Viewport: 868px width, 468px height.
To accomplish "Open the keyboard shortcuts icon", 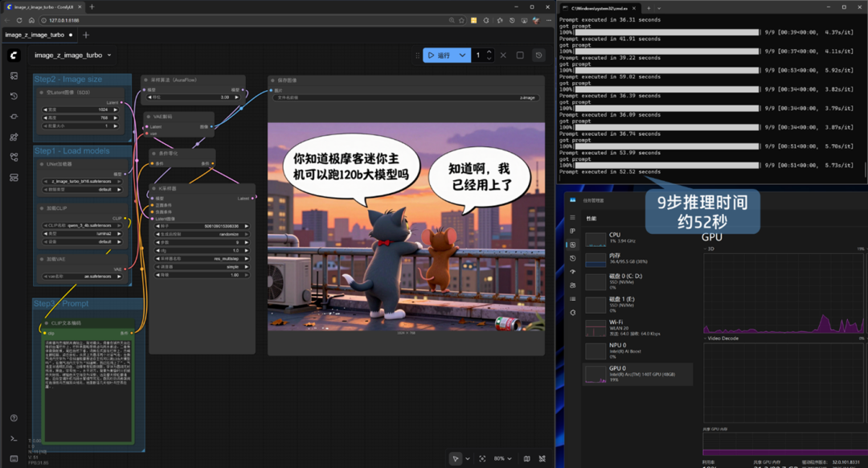I will tap(14, 458).
